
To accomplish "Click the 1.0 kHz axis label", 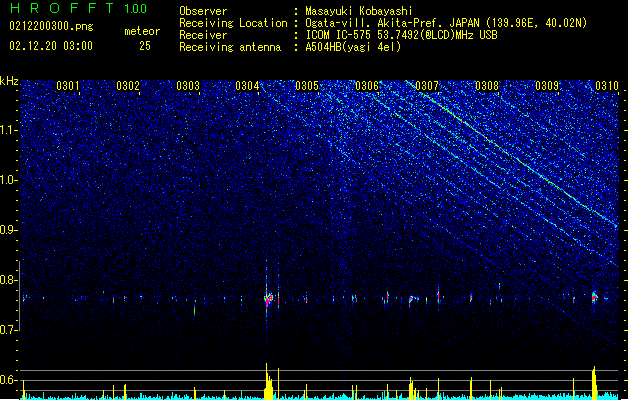I will (x=9, y=180).
